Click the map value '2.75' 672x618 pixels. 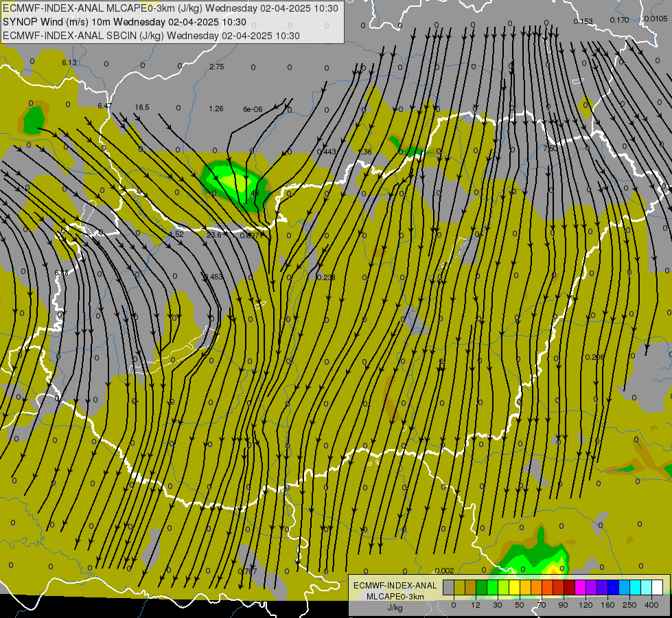point(217,67)
